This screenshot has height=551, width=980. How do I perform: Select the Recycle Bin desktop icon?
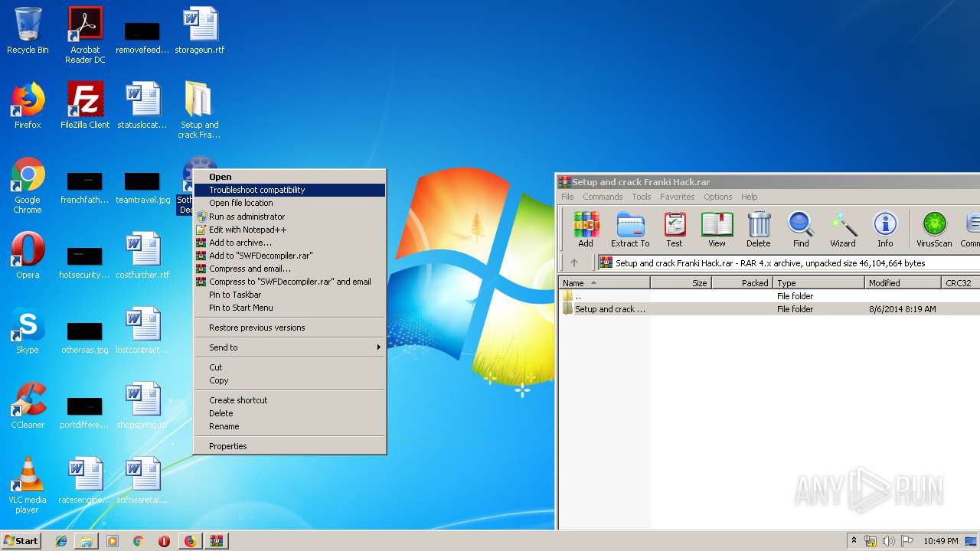click(28, 31)
